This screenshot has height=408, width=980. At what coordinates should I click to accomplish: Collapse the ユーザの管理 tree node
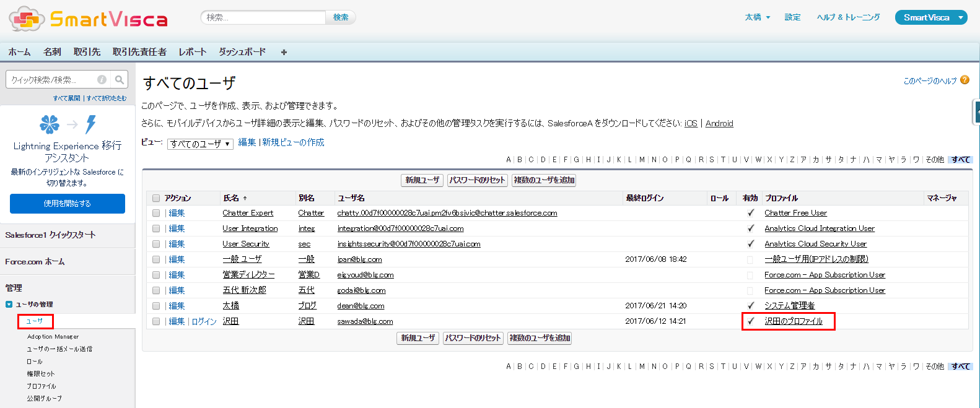pos(9,304)
